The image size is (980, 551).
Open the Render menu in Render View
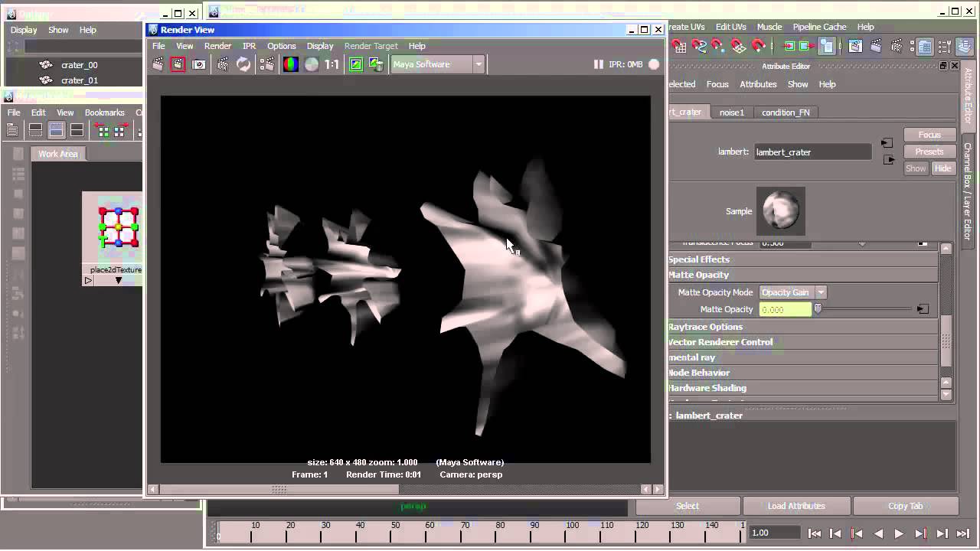click(217, 46)
